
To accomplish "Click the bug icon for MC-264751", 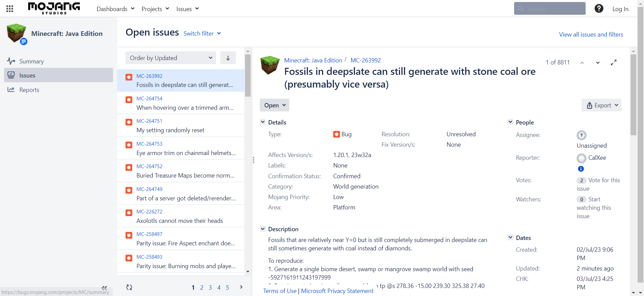I will click(129, 122).
